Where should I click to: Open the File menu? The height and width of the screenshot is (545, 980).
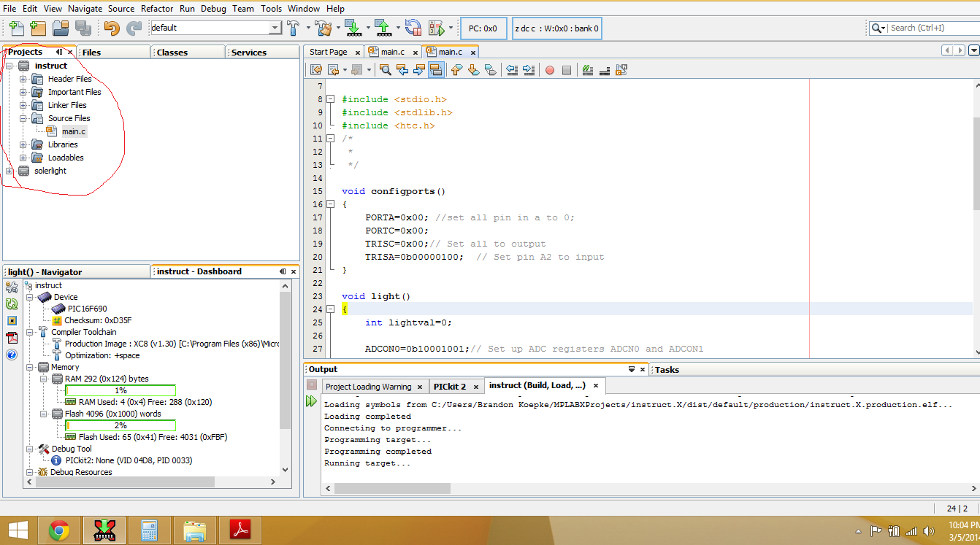[x=9, y=9]
